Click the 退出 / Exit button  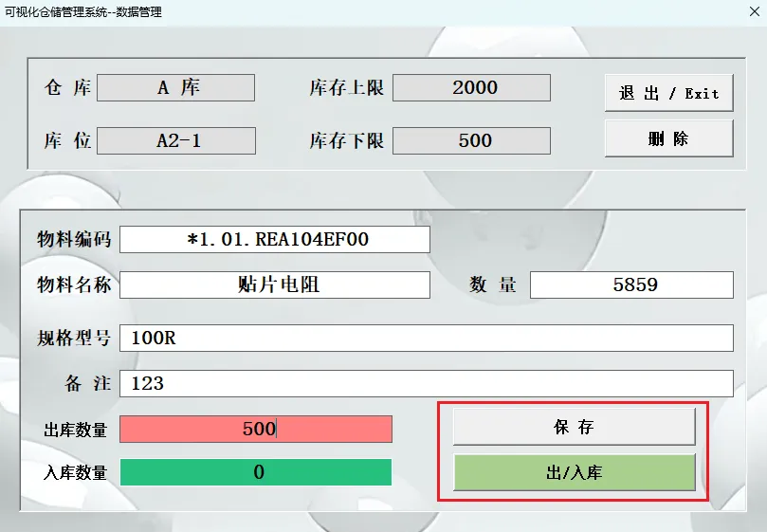coord(668,93)
